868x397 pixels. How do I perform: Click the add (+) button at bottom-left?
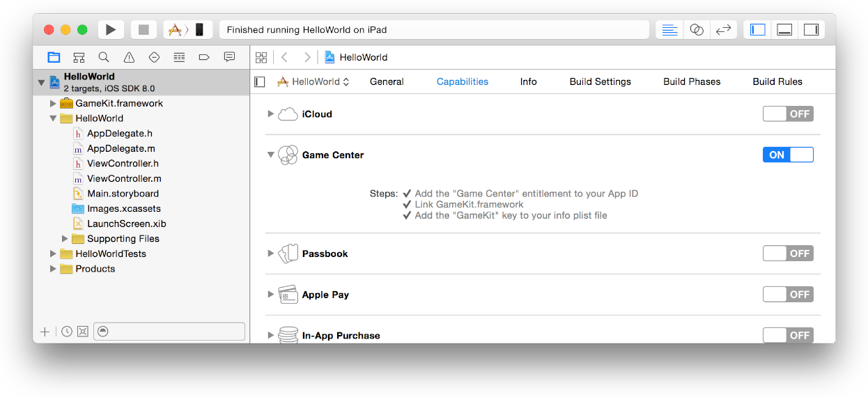coord(45,332)
